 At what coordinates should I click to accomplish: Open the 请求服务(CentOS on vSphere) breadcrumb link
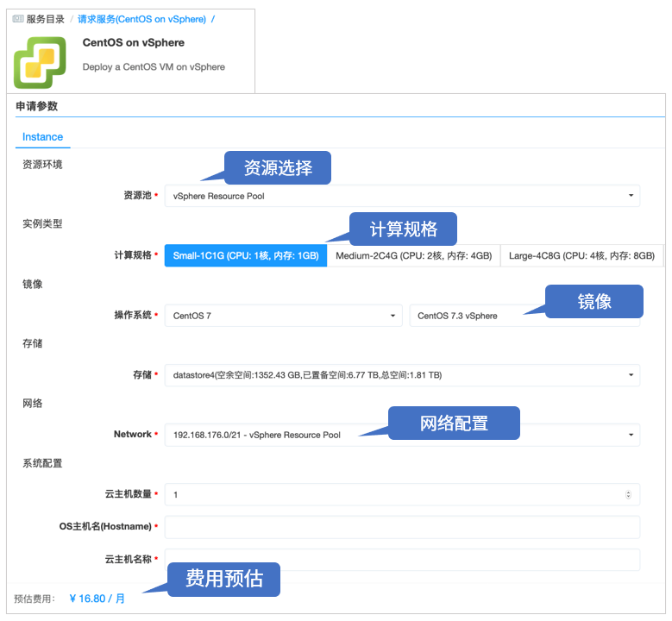click(x=141, y=19)
